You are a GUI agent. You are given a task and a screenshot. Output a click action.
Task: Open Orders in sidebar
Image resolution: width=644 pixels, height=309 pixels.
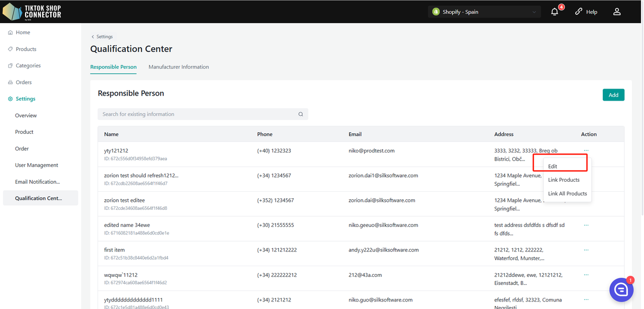pyautogui.click(x=24, y=82)
